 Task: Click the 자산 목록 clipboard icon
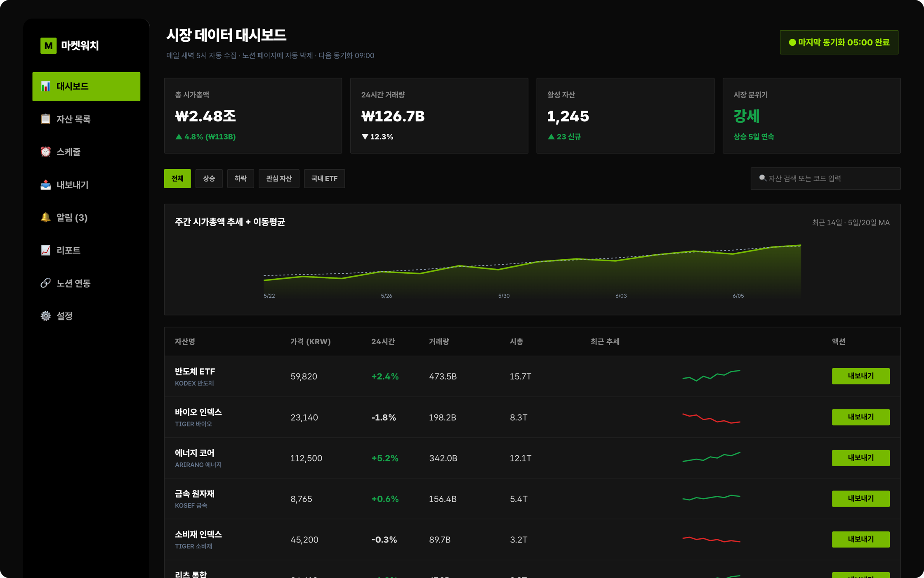[45, 119]
